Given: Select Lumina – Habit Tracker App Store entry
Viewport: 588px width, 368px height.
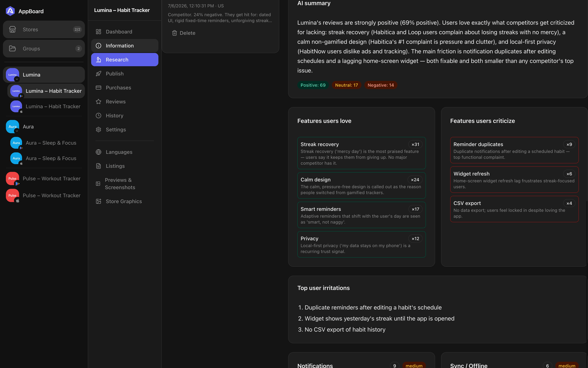Looking at the screenshot, I should 46,106.
